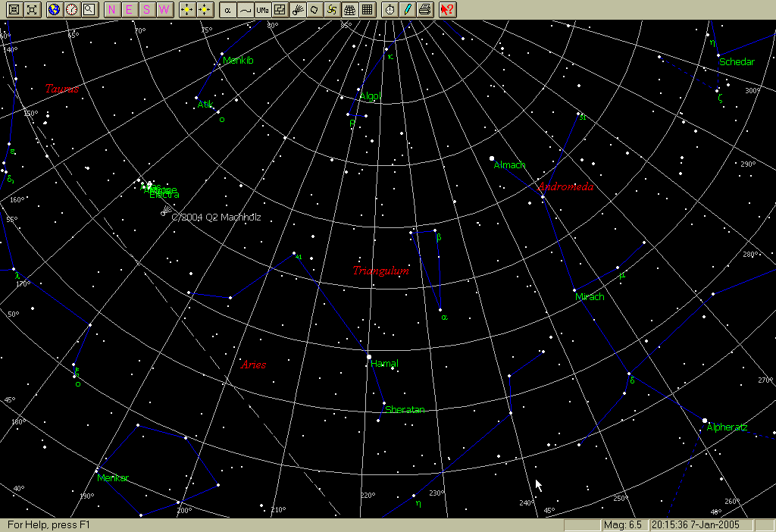This screenshot has height=532, width=776.
Task: Click the magnifying glass find icon
Action: (89, 10)
